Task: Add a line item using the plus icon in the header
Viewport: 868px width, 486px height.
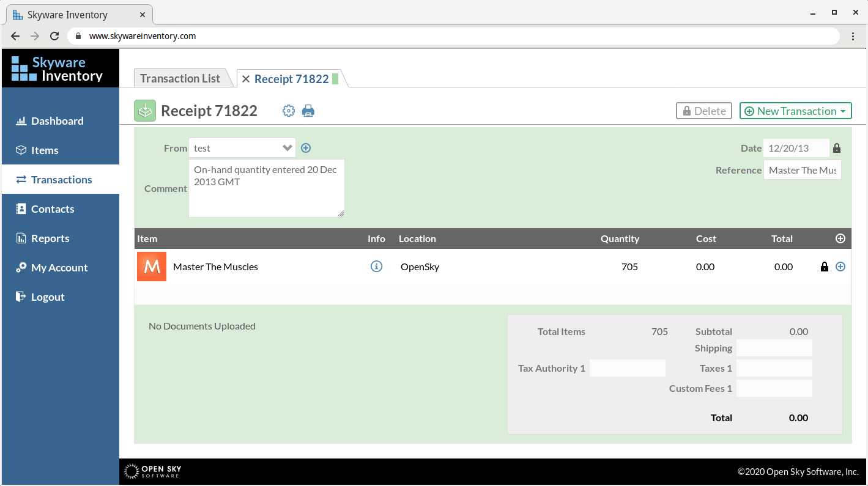Action: click(x=840, y=238)
